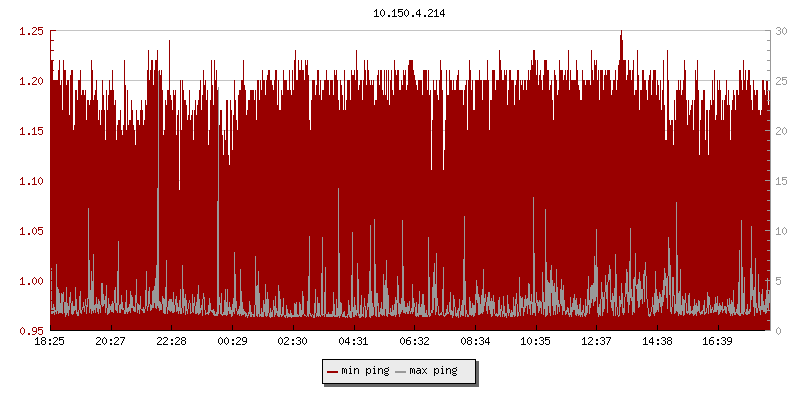Select the min ping legend label
Image resolution: width=800 pixels, height=400 pixels.
pos(365,371)
